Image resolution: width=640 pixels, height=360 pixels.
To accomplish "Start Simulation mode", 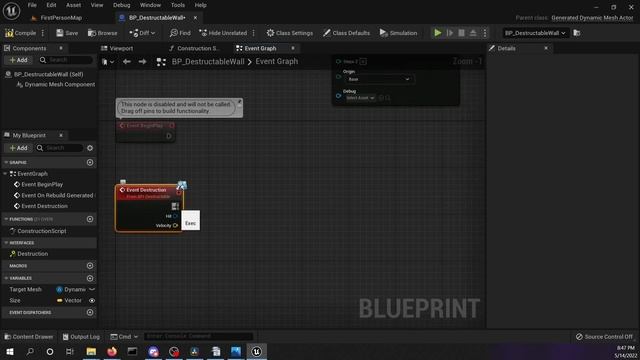I will [x=398, y=33].
